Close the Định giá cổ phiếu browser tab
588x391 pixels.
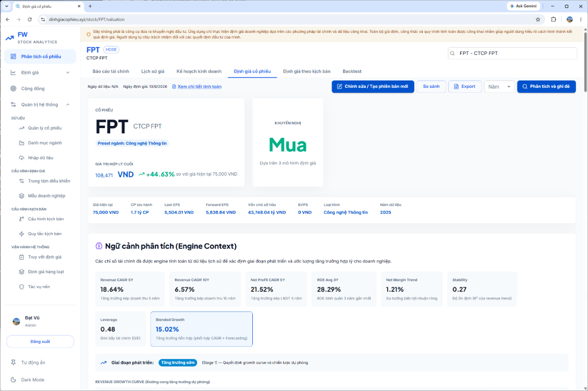click(x=78, y=6)
